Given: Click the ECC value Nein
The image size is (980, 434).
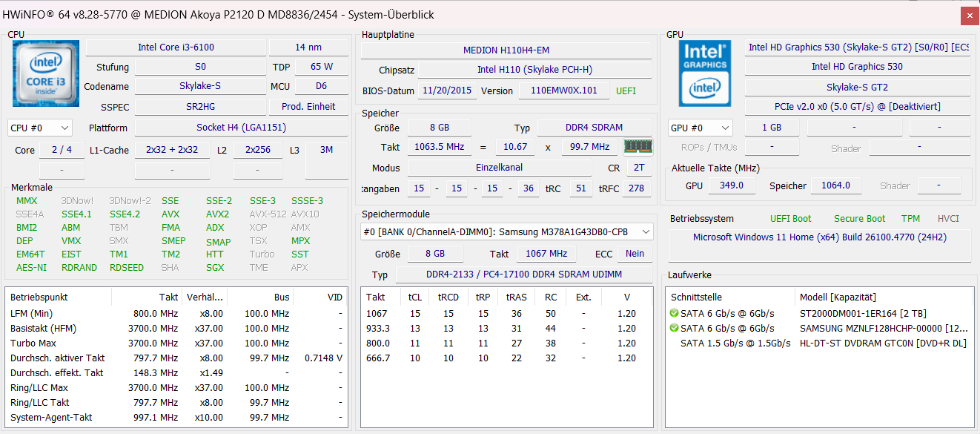Looking at the screenshot, I should point(635,254).
